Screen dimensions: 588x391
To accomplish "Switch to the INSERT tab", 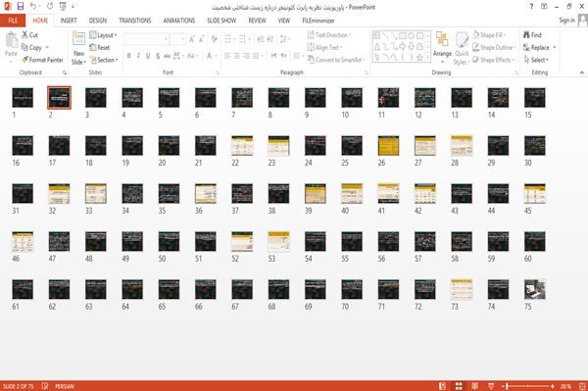I will coord(69,21).
